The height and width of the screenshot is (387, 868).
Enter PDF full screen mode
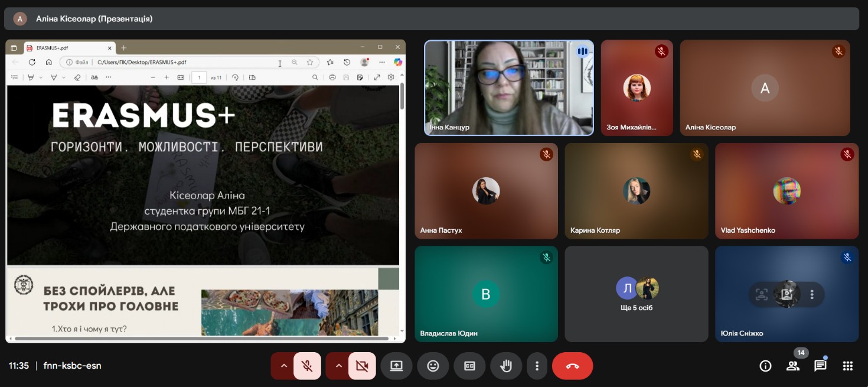(x=377, y=77)
